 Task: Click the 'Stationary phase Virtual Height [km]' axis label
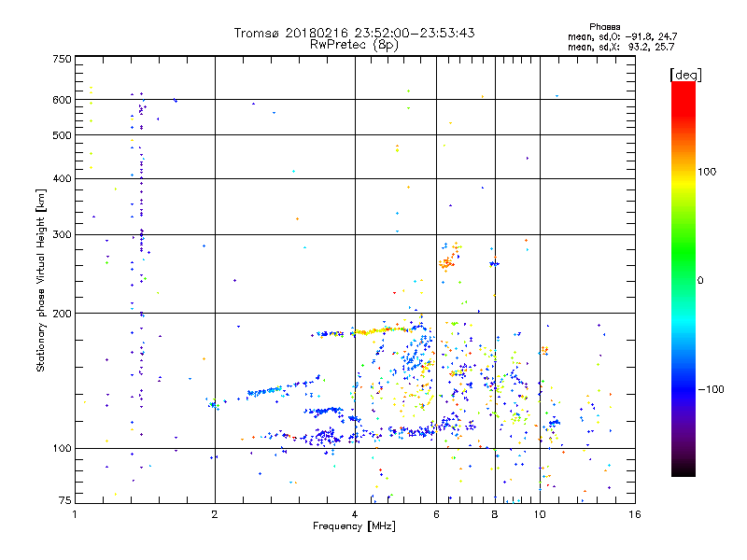click(x=41, y=280)
